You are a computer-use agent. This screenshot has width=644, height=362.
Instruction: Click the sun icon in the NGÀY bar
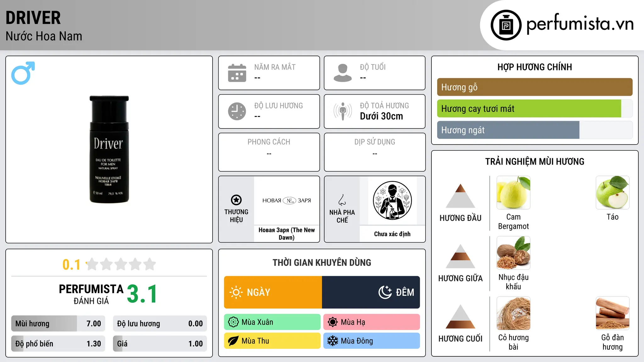tap(236, 292)
